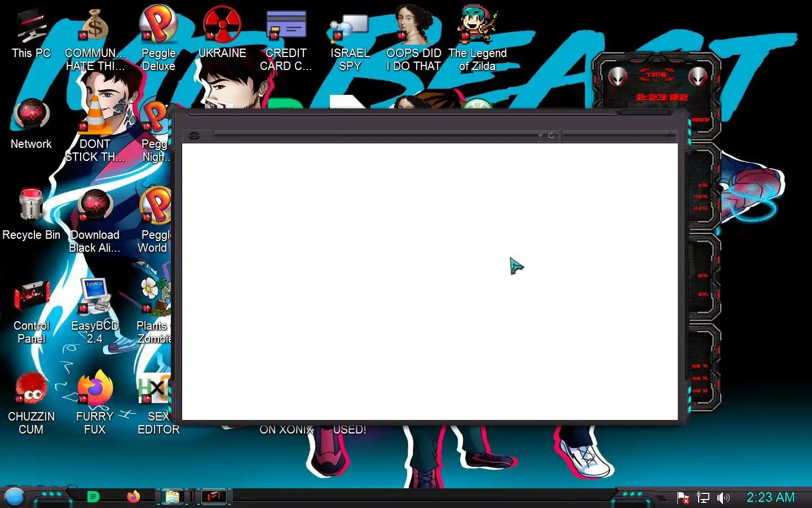Select the Peggle Nights shortcut
This screenshot has height=508, width=812.
coord(156,130)
